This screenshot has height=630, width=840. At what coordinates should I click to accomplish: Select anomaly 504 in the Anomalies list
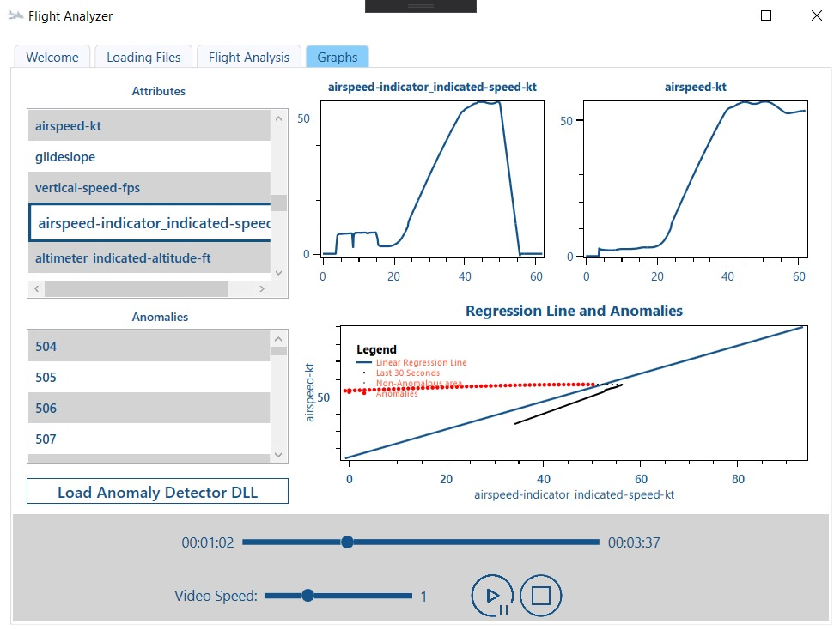(149, 346)
